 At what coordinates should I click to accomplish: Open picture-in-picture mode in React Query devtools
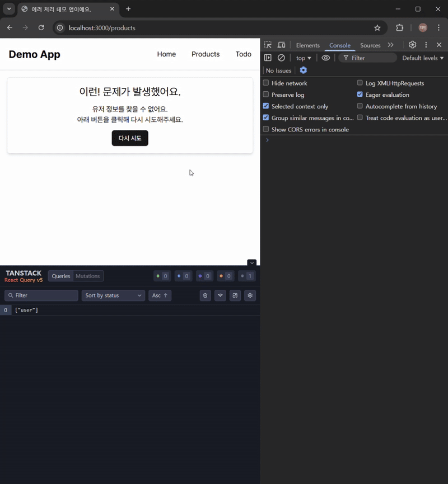[x=235, y=295]
